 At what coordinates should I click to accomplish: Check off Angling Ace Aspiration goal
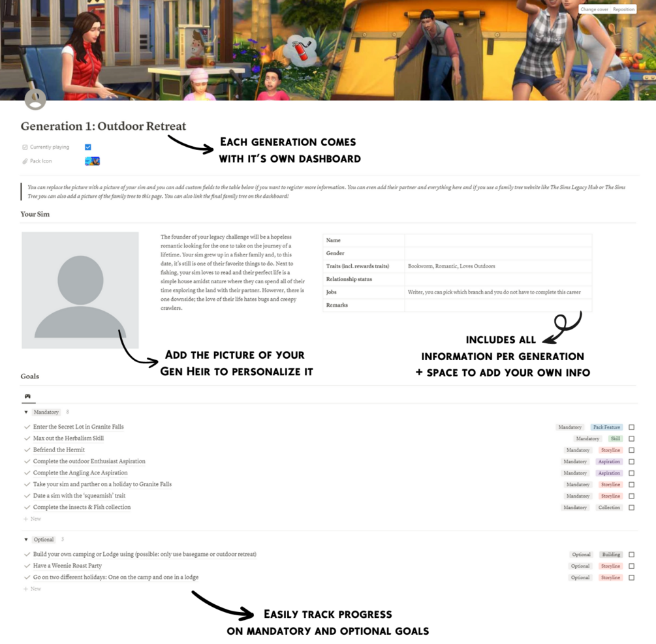click(631, 473)
